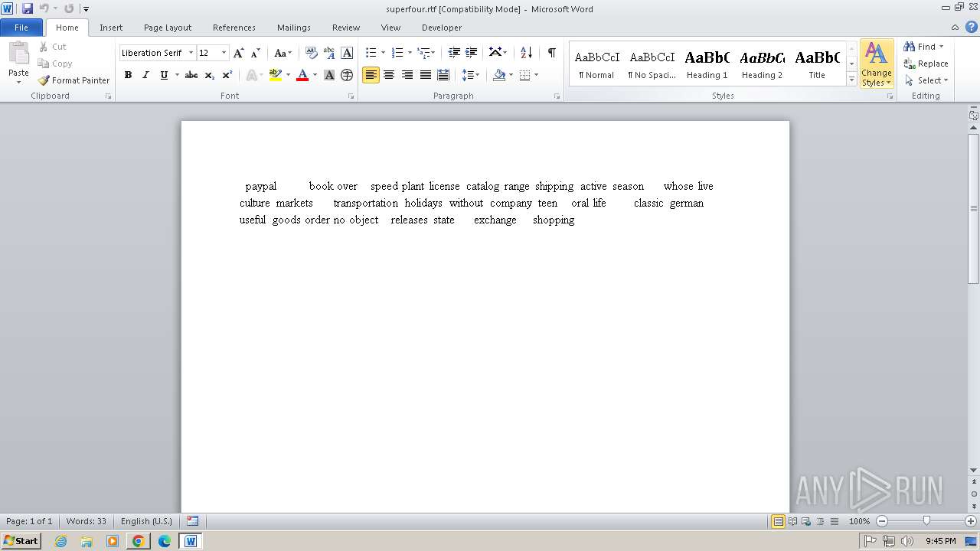Toggle Superscript formatting

click(227, 75)
